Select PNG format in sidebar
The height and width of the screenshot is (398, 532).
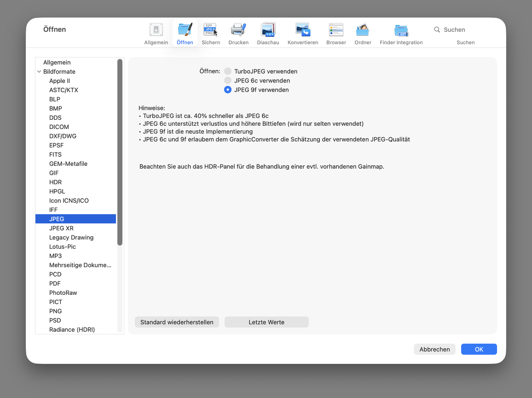(55, 311)
